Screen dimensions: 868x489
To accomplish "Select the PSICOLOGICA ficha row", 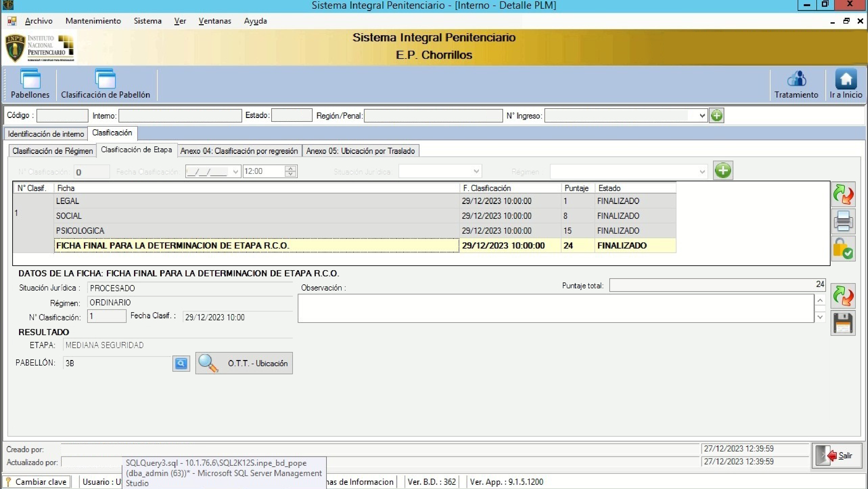I will coord(365,231).
